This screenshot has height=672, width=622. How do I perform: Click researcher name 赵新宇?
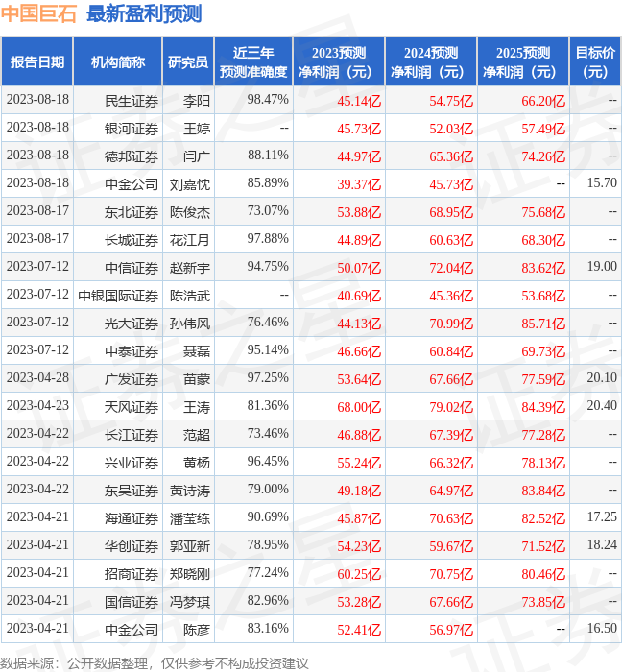point(190,268)
